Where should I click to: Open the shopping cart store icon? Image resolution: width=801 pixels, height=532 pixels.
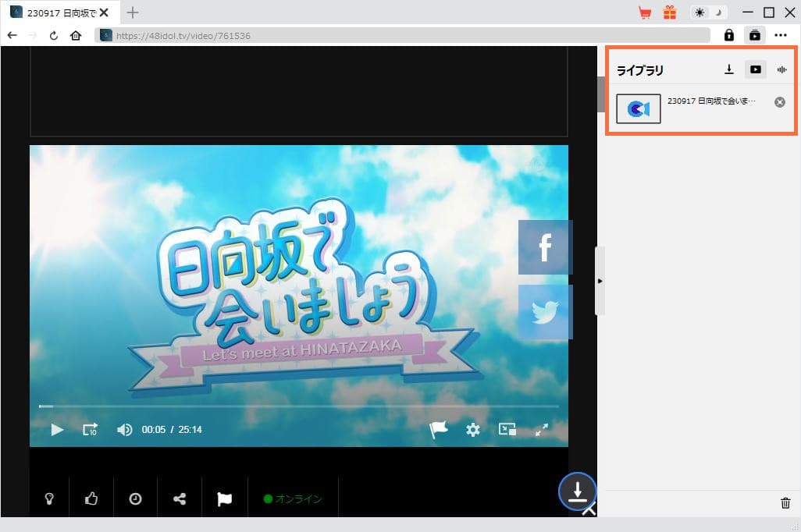(x=645, y=12)
